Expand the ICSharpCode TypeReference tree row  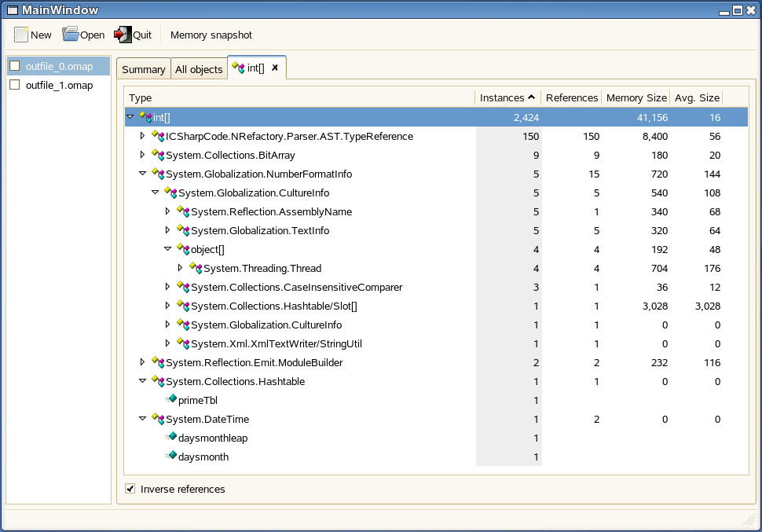coord(142,136)
